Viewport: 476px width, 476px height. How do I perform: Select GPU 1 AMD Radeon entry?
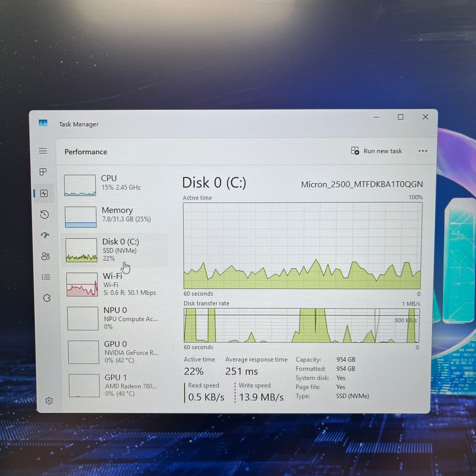pos(116,385)
